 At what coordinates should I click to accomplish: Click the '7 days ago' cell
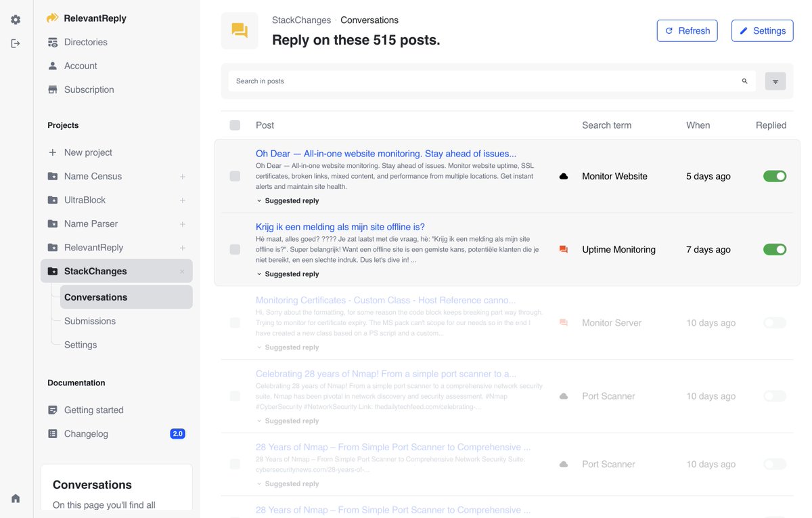click(x=708, y=250)
